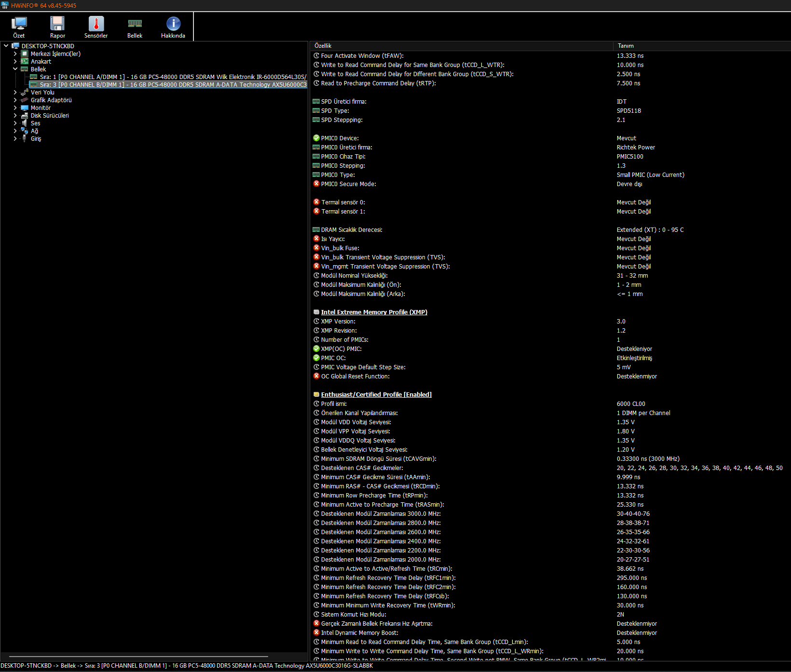Open the Enthusiast/Certified Profile [Enabled] heading
The image size is (791, 672).
376,394
